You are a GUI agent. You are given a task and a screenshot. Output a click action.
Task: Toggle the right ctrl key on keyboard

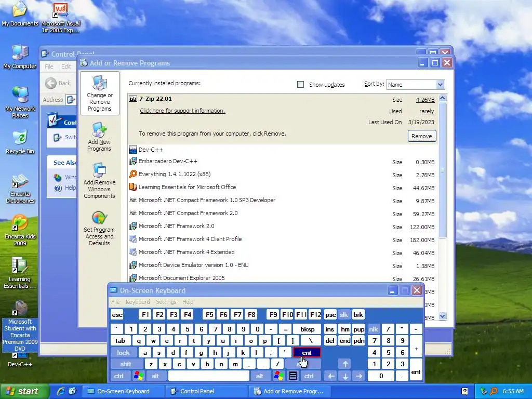click(x=309, y=376)
